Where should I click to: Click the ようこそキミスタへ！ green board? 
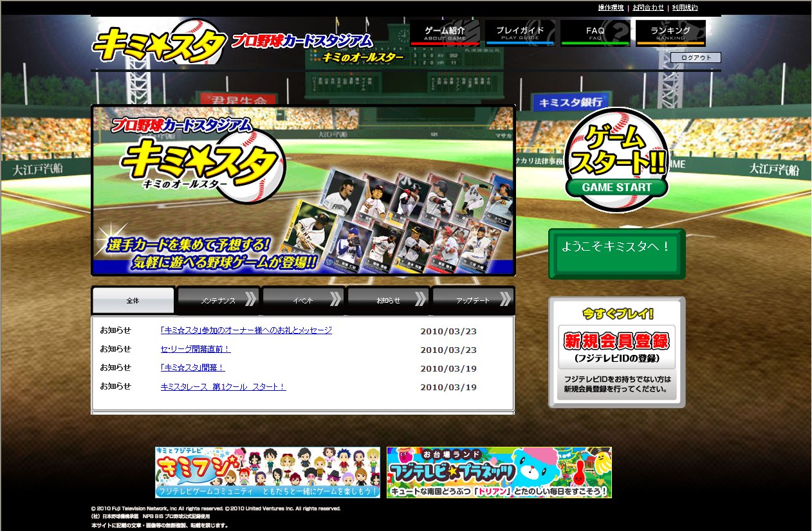[617, 254]
